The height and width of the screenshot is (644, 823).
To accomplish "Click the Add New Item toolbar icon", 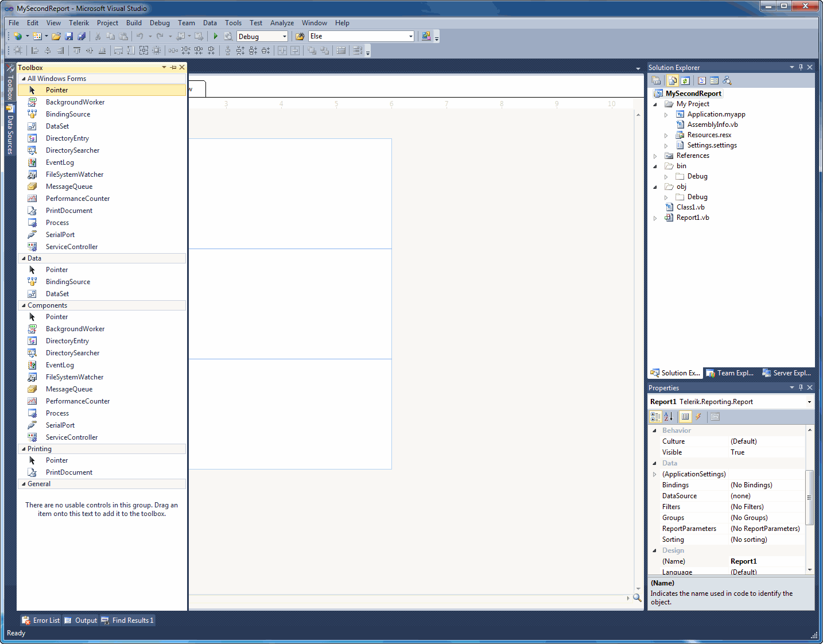I will coord(37,36).
